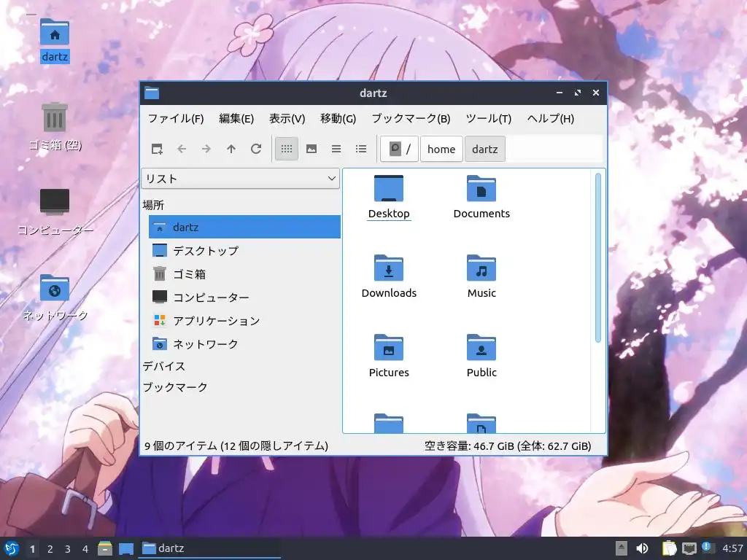The height and width of the screenshot is (560, 747).
Task: Click the 空き容量 free space status text
Action: [x=508, y=446]
